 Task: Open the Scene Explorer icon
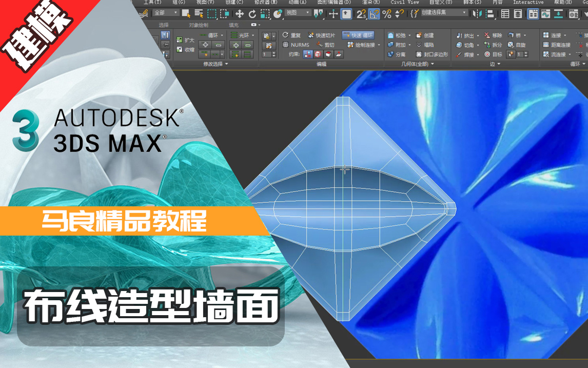point(505,14)
